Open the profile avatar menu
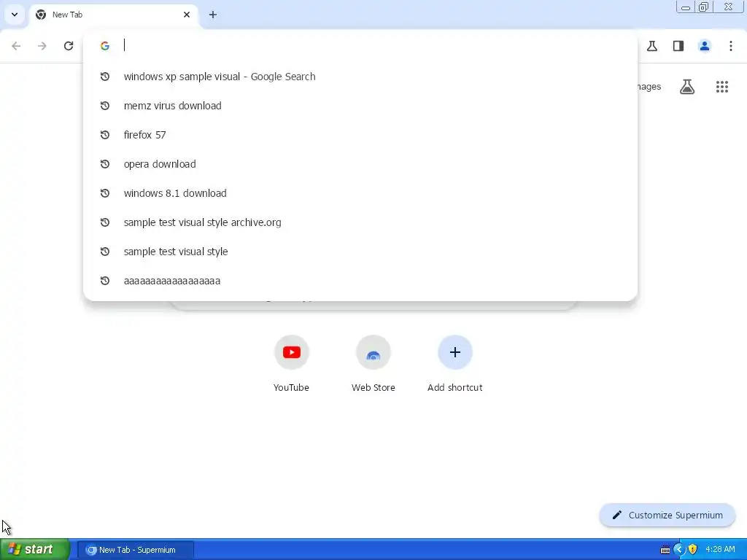The image size is (747, 560). [705, 46]
